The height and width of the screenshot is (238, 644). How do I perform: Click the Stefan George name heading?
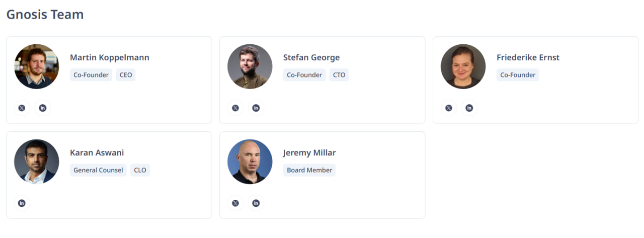[x=311, y=57]
